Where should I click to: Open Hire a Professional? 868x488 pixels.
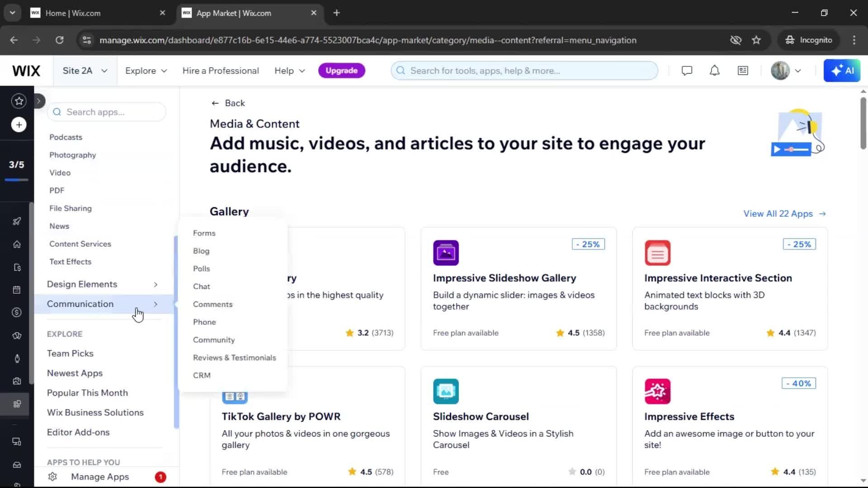point(221,70)
